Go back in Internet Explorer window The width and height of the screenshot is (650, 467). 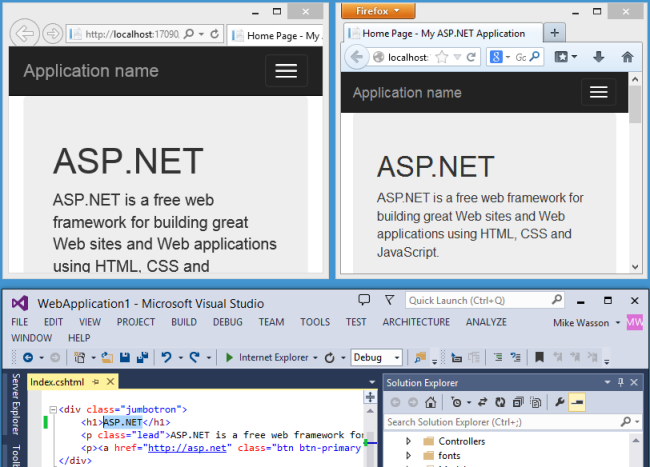(24, 34)
